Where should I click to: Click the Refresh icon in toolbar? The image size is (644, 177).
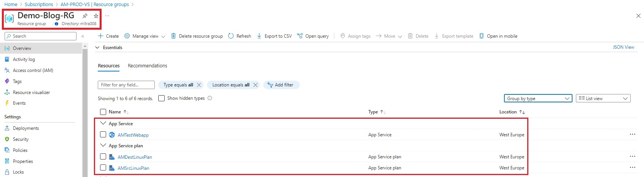tap(231, 36)
